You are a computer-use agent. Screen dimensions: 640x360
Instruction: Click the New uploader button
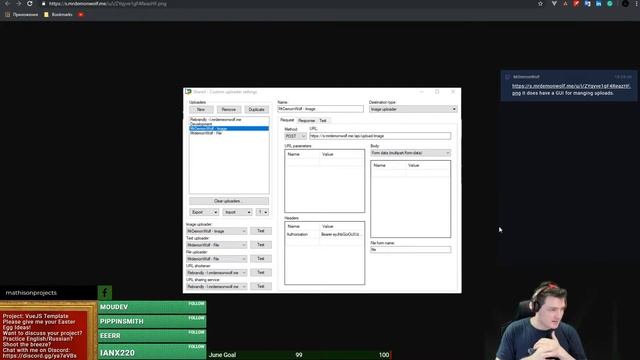point(201,109)
